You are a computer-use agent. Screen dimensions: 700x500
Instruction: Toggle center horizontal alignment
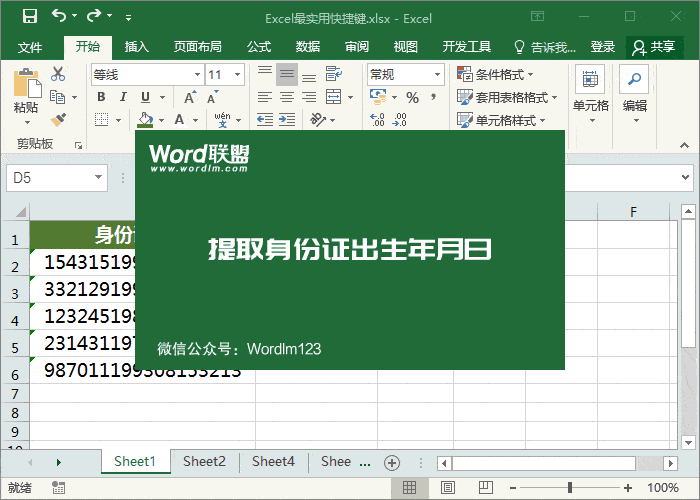click(286, 97)
